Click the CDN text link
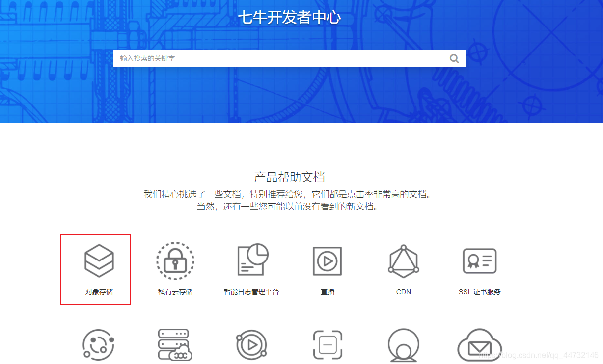This screenshot has height=364, width=603. 404,292
